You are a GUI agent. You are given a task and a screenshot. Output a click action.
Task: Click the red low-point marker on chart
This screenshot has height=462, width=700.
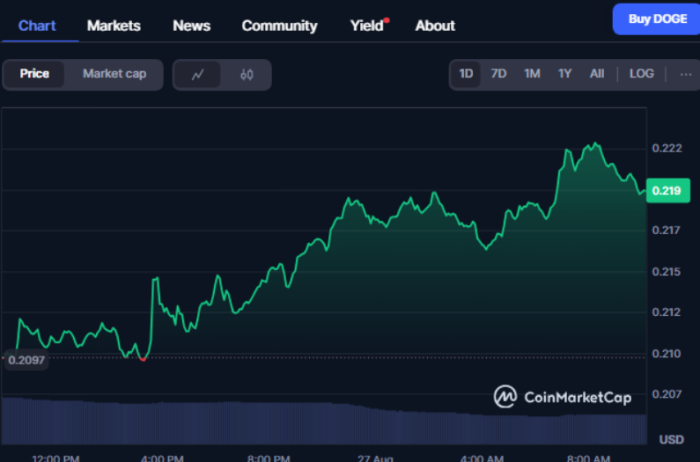pos(144,358)
